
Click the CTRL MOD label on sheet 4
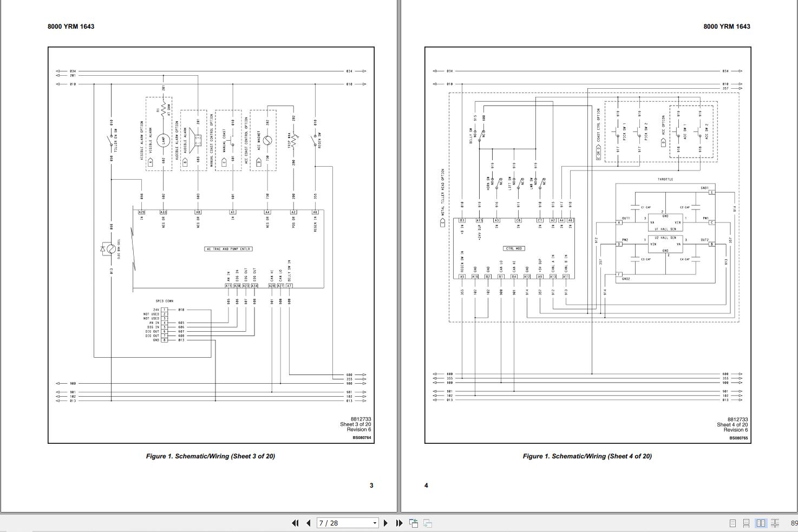514,248
